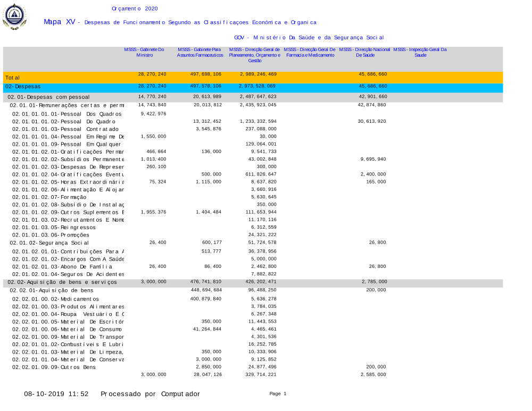Select the 'Inspecção Geral Da Saúde' column header

(x=420, y=52)
